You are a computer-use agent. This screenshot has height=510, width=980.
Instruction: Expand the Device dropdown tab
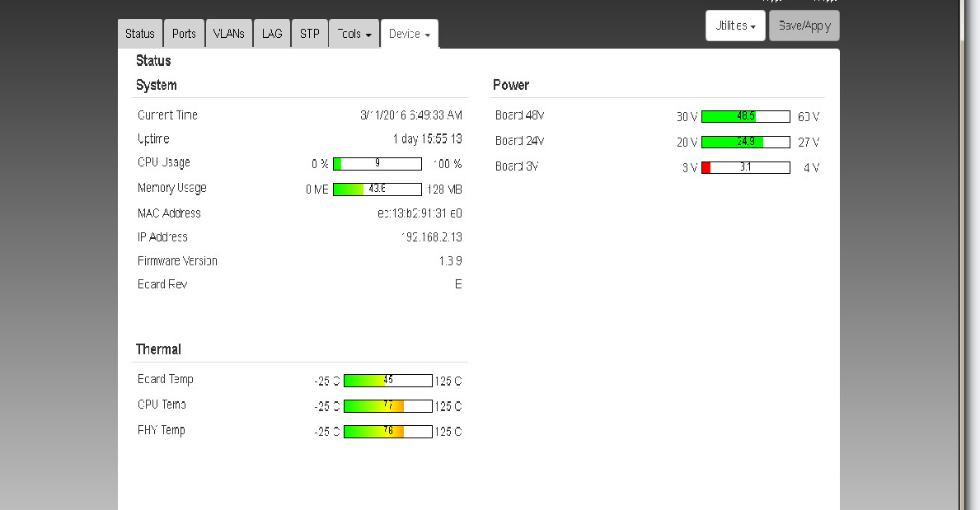point(410,34)
